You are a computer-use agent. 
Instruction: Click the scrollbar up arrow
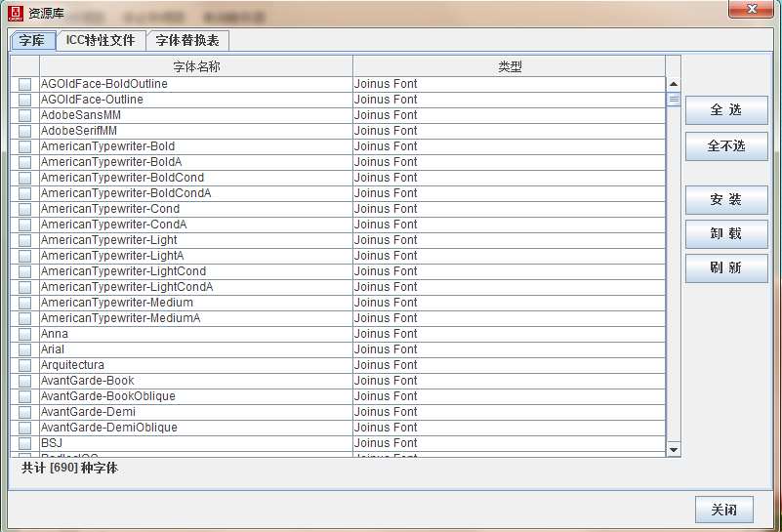pos(674,84)
